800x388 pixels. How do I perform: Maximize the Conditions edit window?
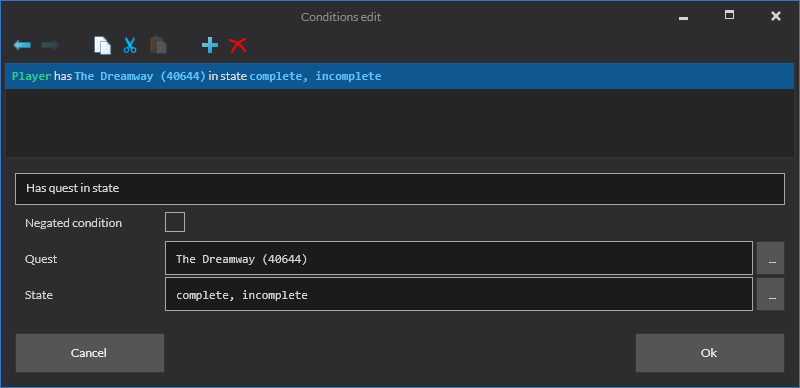point(730,15)
